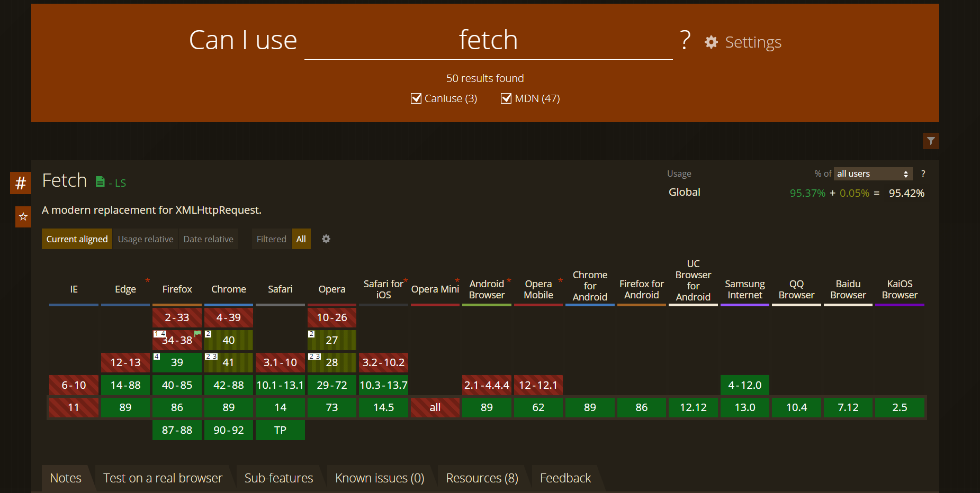980x493 pixels.
Task: Click the Firefox for Android column header
Action: click(x=642, y=289)
